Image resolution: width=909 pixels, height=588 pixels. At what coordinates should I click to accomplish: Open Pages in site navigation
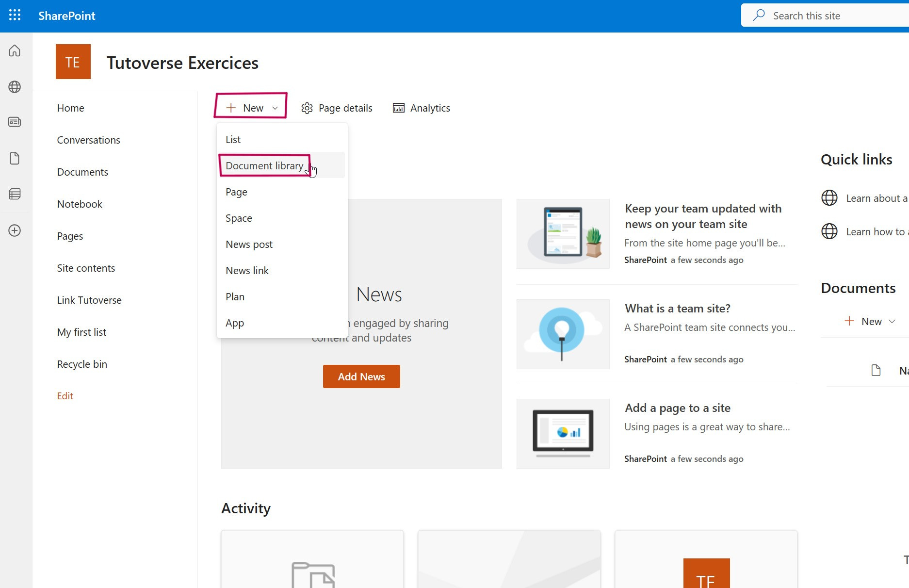pos(70,236)
